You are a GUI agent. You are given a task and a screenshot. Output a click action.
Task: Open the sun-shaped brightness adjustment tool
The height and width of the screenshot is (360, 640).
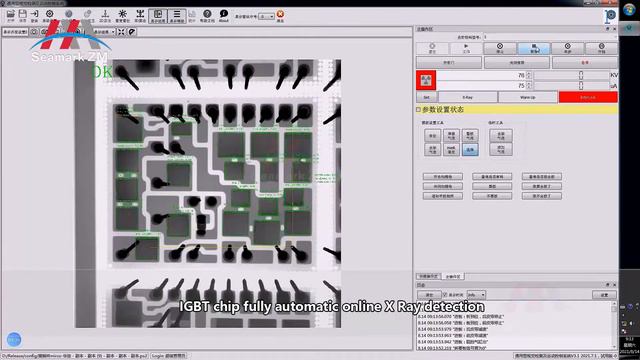[122, 16]
